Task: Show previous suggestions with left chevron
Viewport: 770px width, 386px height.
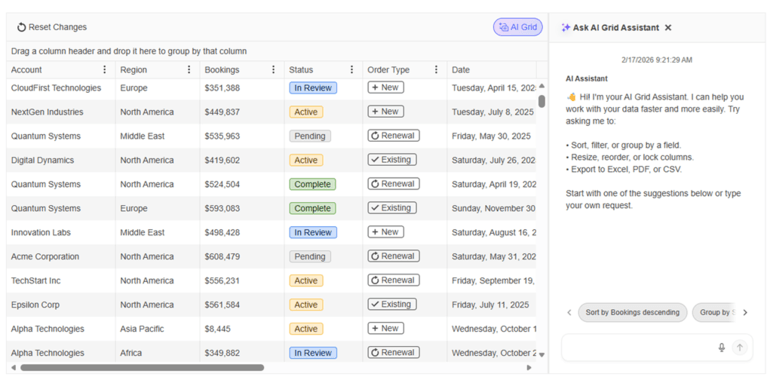Action: 569,312
